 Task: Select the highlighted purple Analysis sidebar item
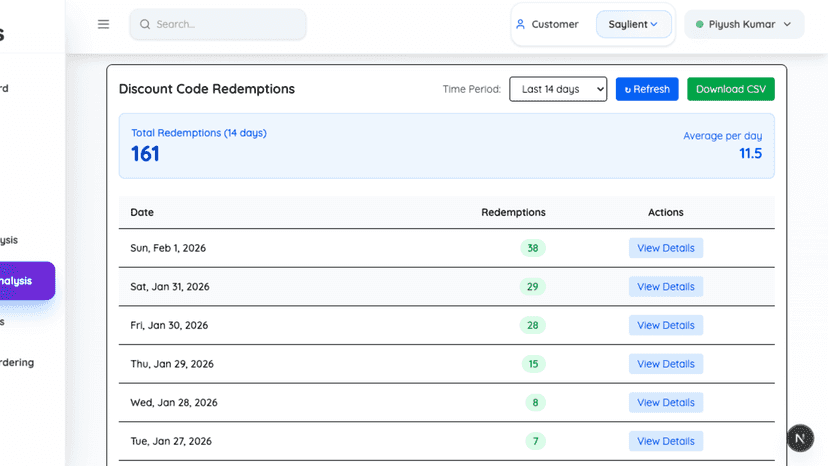pyautogui.click(x=26, y=281)
